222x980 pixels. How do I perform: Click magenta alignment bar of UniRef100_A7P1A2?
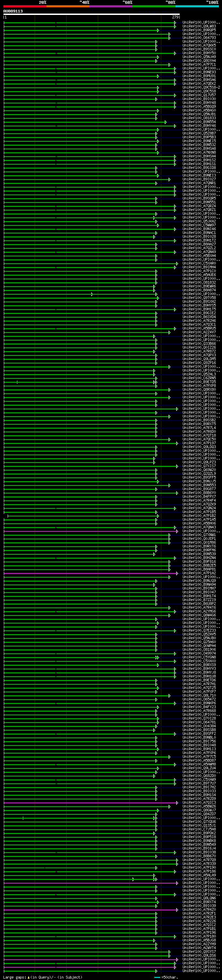(x=91, y=573)
